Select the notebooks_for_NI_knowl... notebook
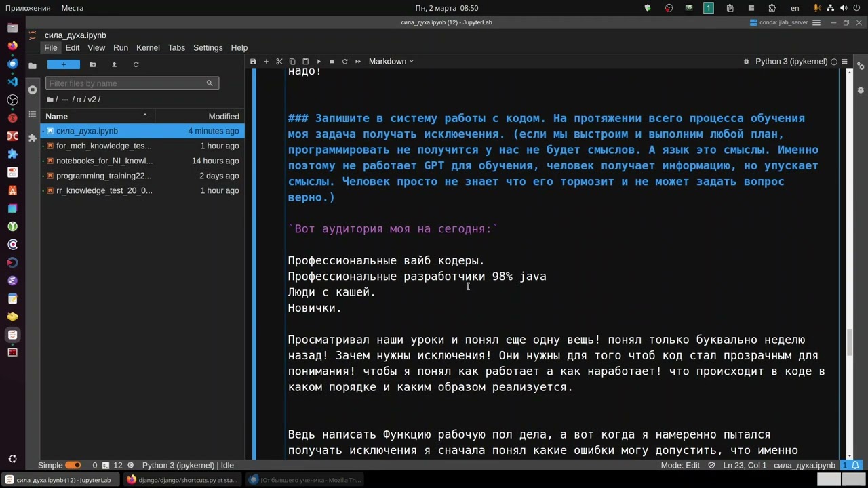868x488 pixels. coord(142,161)
